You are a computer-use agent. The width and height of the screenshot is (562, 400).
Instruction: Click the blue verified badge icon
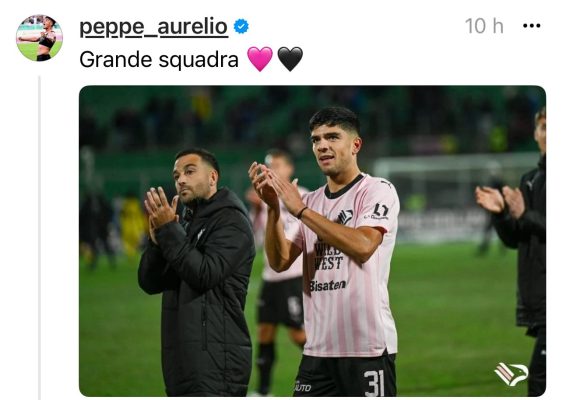(241, 27)
